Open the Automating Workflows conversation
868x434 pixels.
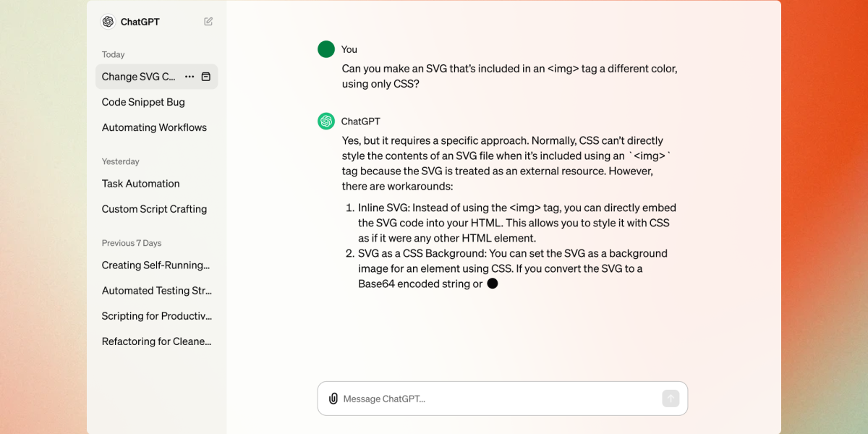point(154,127)
